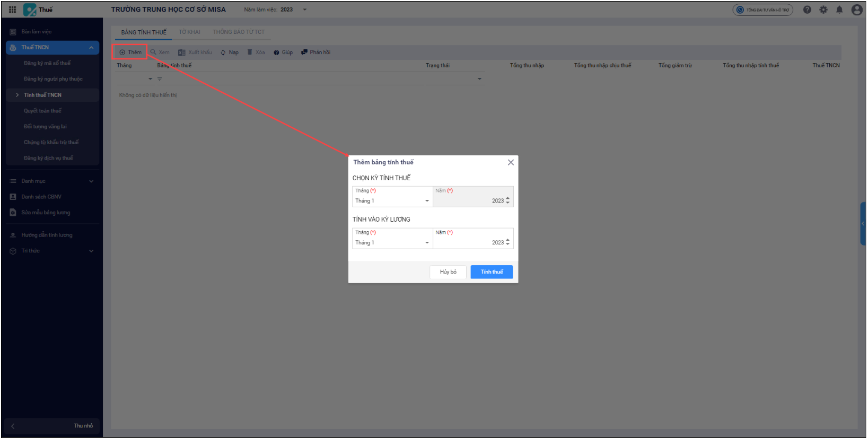Expand the Tri thức sidebar menu
This screenshot has height=439, width=868.
(52, 251)
